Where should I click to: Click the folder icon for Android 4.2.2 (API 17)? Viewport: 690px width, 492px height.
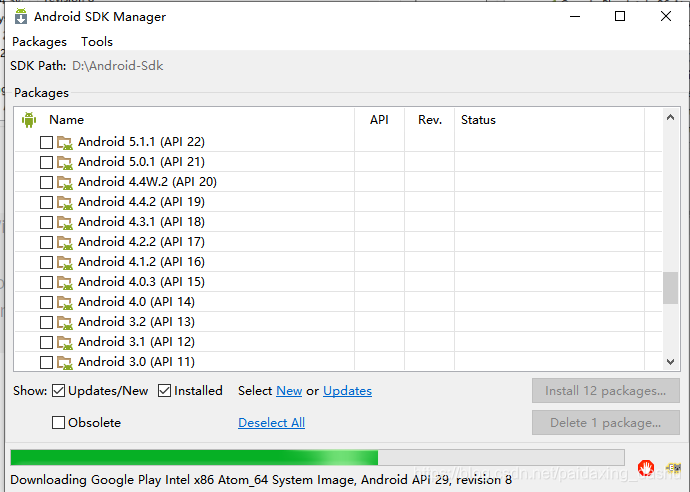[x=65, y=242]
